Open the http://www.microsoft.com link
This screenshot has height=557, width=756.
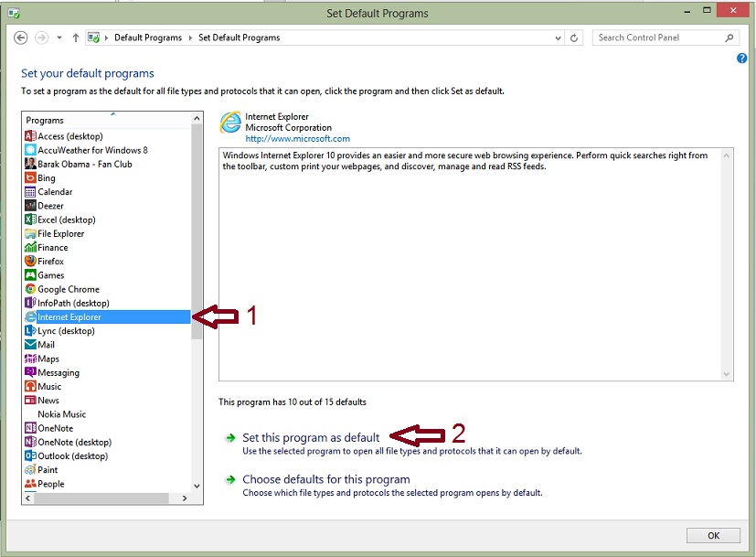click(297, 139)
